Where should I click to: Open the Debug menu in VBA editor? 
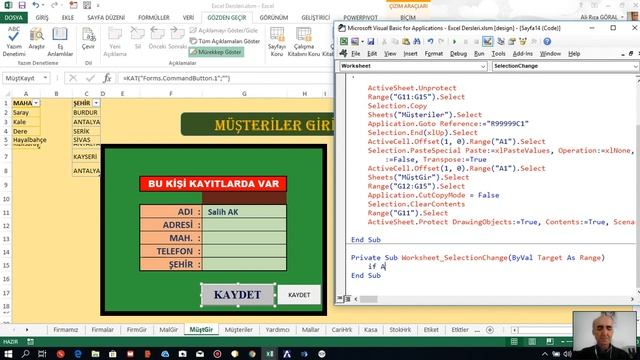point(458,54)
